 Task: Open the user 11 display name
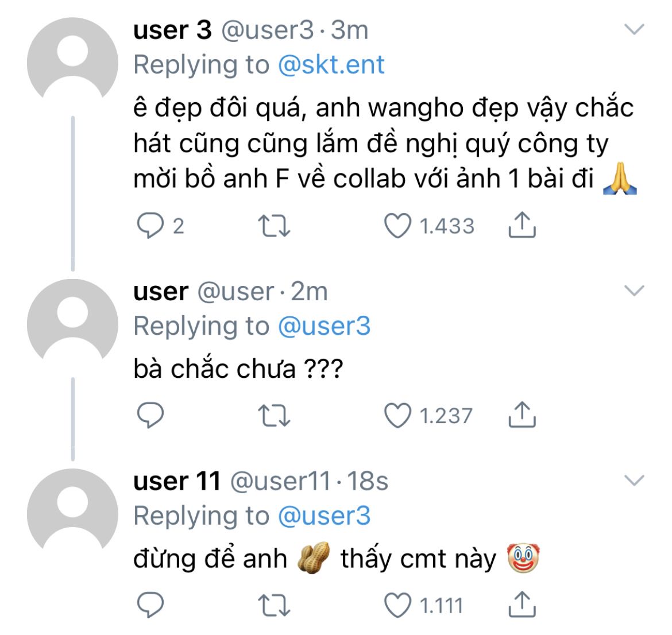176,481
